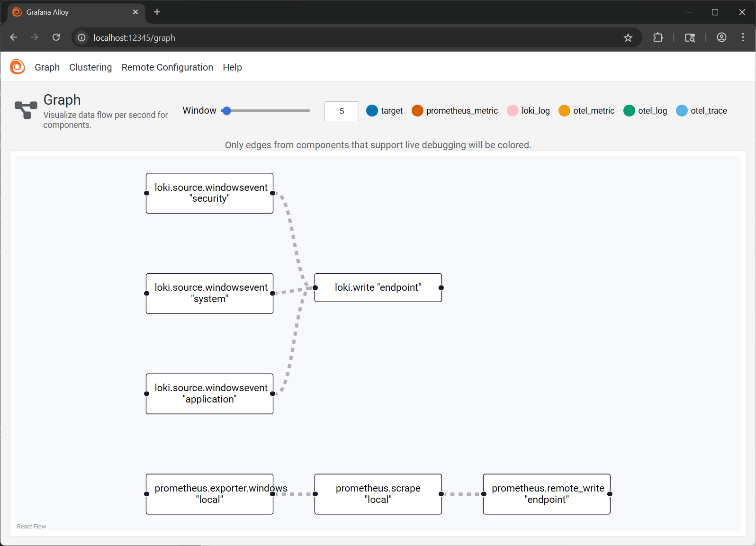The height and width of the screenshot is (546, 756).
Task: Click the browser forward arrow
Action: pyautogui.click(x=35, y=37)
